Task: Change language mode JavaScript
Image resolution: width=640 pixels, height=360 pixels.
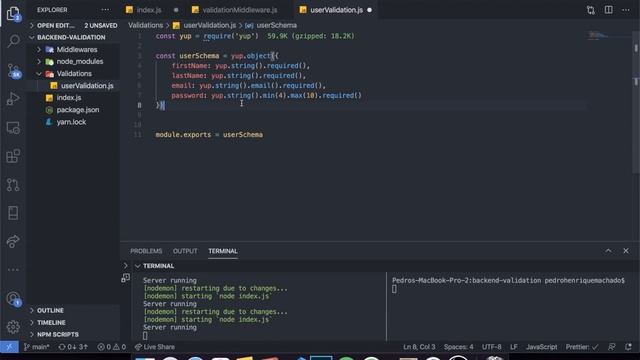Action: click(x=541, y=347)
